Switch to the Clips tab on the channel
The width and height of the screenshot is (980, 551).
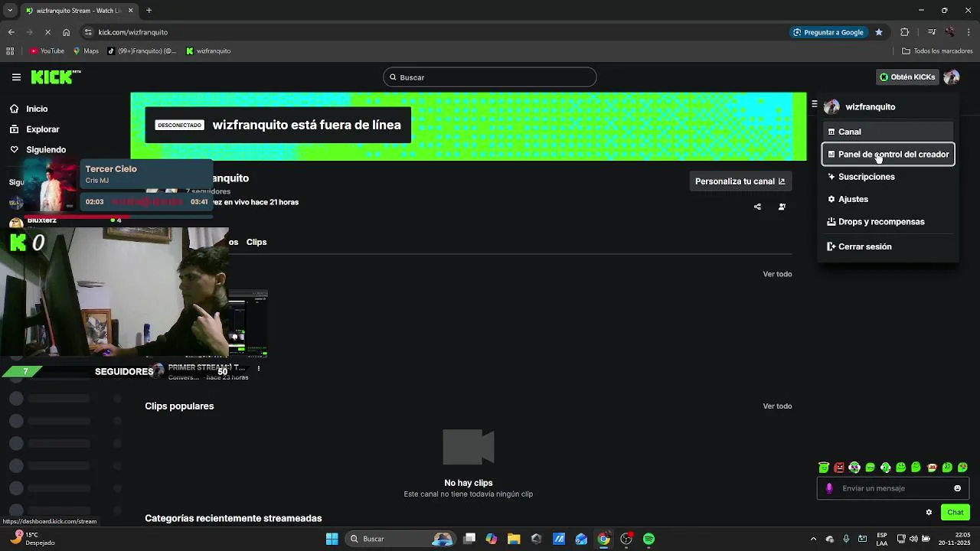coord(256,242)
